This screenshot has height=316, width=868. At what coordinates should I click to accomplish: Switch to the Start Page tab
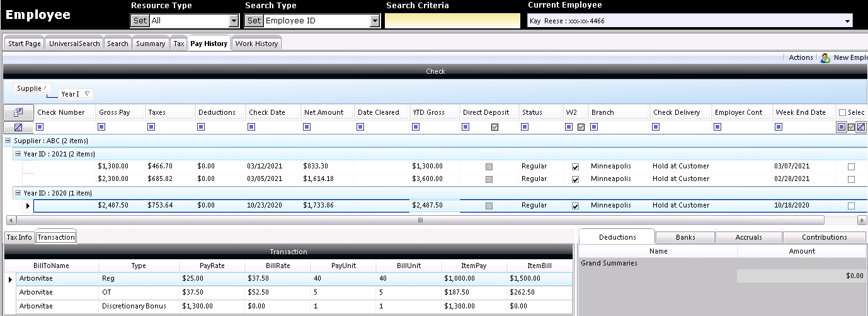[x=25, y=44]
